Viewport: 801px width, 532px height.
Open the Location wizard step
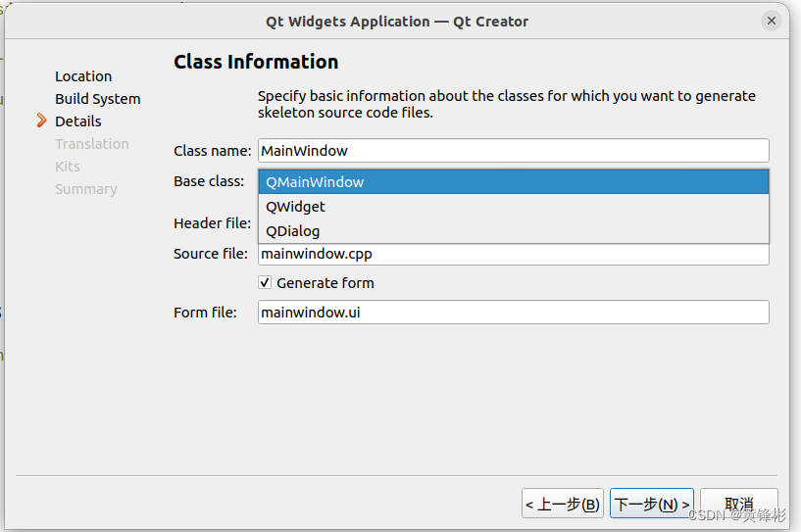click(83, 76)
